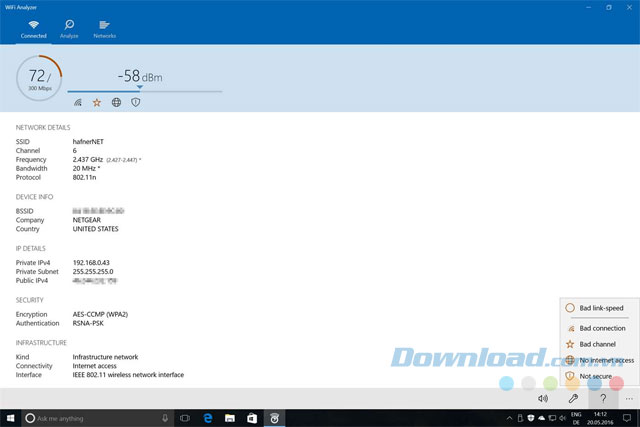The image size is (640, 427).
Task: Open settings with the wrench icon
Action: pyautogui.click(x=573, y=398)
